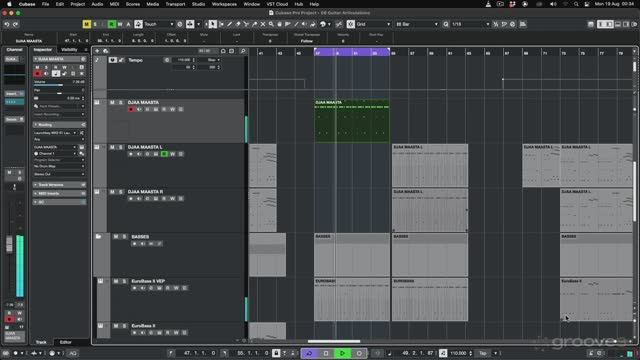
Task: Switch to the Visibility tab
Action: pyautogui.click(x=69, y=50)
